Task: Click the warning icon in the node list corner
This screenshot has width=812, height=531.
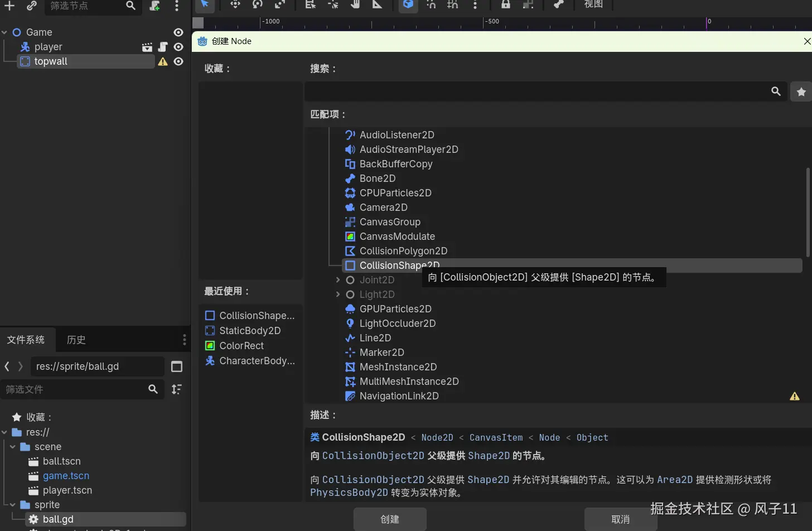Action: (x=795, y=396)
